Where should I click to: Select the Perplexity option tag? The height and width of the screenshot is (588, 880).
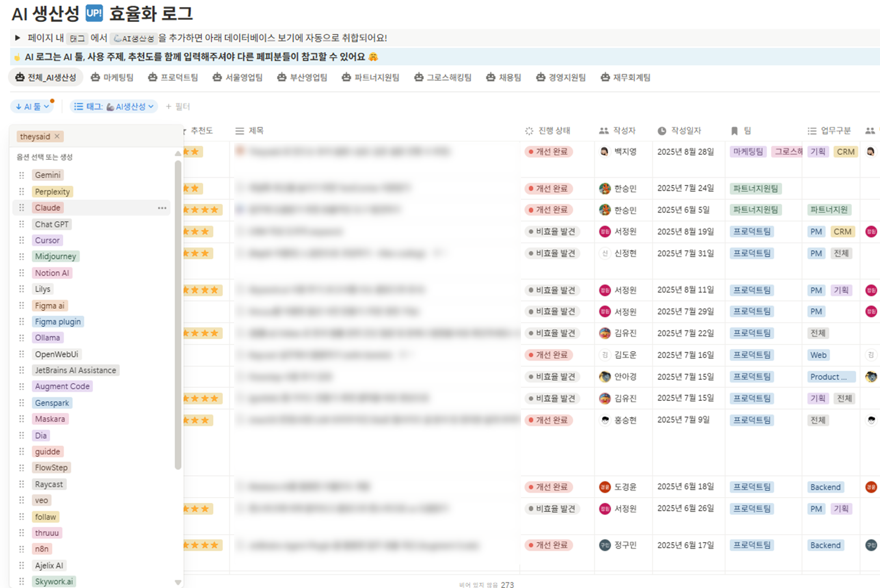(x=52, y=192)
